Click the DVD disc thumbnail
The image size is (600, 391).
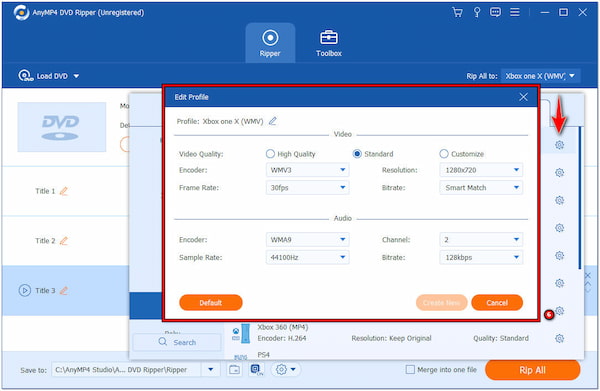(62, 127)
